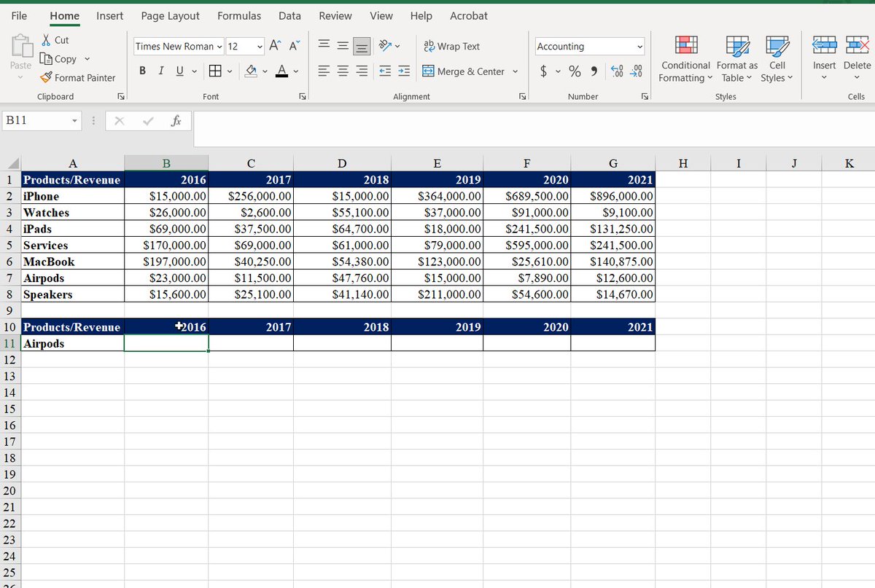Screen dimensions: 875x588
Task: Open the Formulas ribbon tab
Action: [239, 15]
